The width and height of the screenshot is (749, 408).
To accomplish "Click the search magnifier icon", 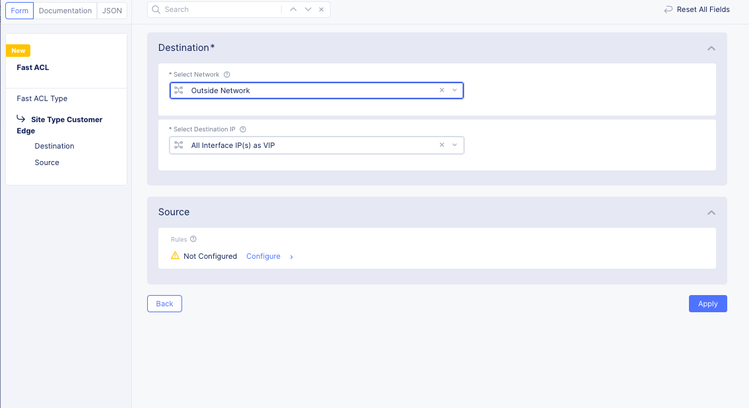I will (x=156, y=10).
